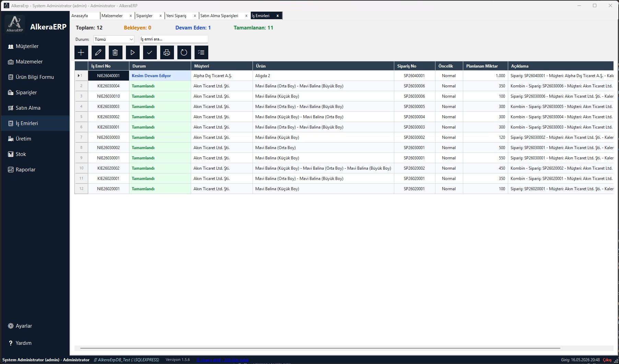Sort by Açıklama column header
The width and height of the screenshot is (619, 364).
click(x=561, y=66)
